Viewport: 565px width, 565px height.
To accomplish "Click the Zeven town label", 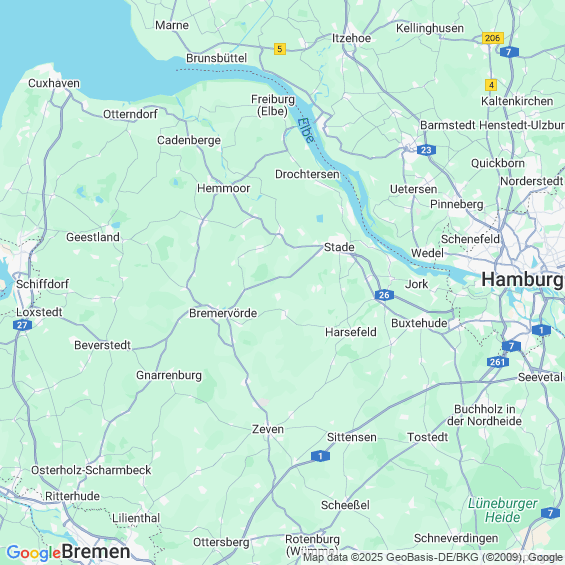I will (268, 429).
